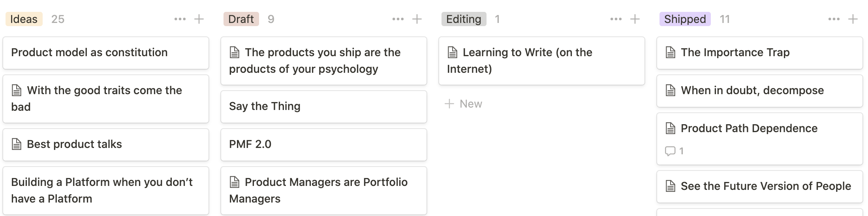The image size is (868, 216).
Task: Click the Ideas status tag
Action: pos(24,19)
